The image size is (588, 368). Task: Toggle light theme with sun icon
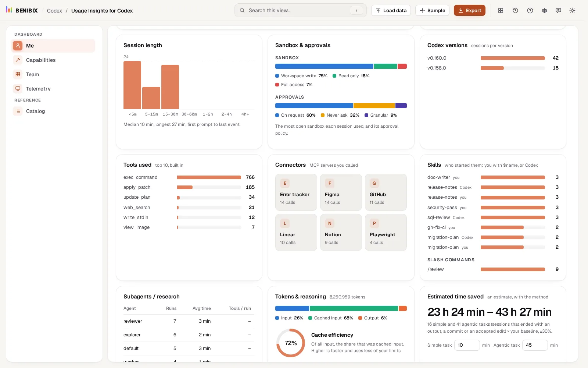[572, 11]
